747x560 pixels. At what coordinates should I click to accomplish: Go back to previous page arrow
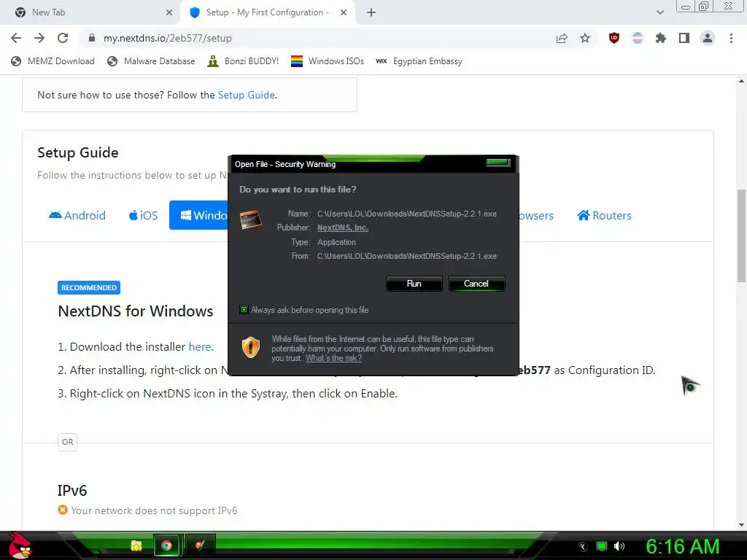16,38
